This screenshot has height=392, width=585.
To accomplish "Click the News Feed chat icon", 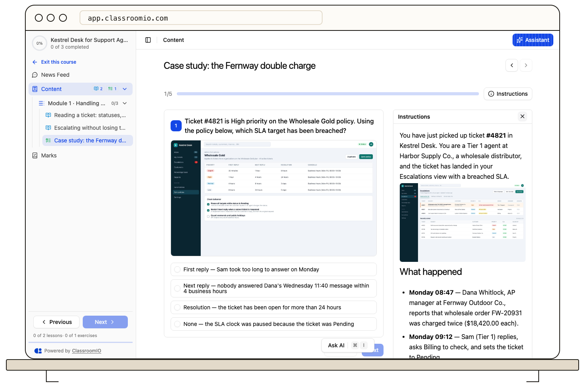I will click(x=35, y=75).
